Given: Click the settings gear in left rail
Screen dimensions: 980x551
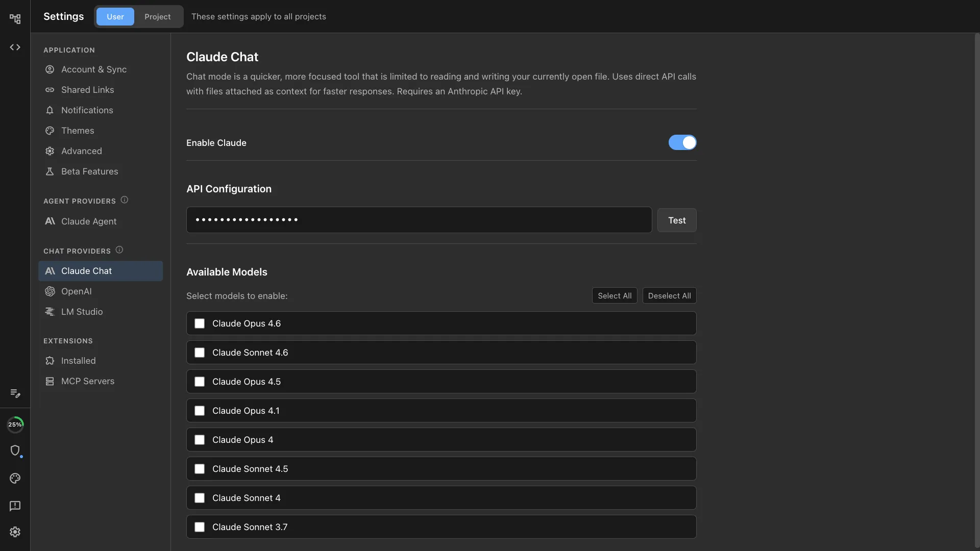Looking at the screenshot, I should tap(15, 532).
